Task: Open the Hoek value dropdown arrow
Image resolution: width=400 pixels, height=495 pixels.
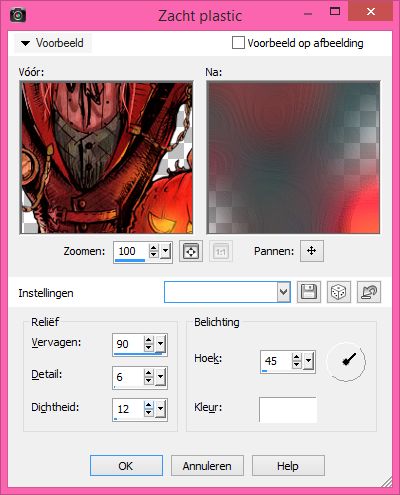Action: 308,361
